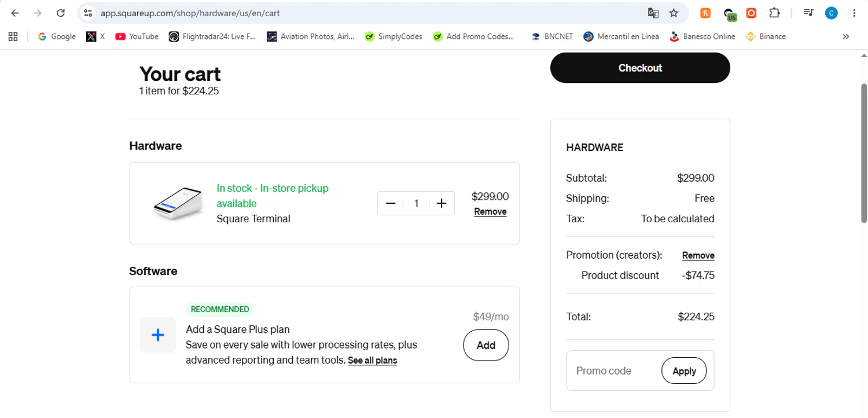Screen dimensions: 868x418
Task: Open the Banesco Online bookmark
Action: [702, 36]
